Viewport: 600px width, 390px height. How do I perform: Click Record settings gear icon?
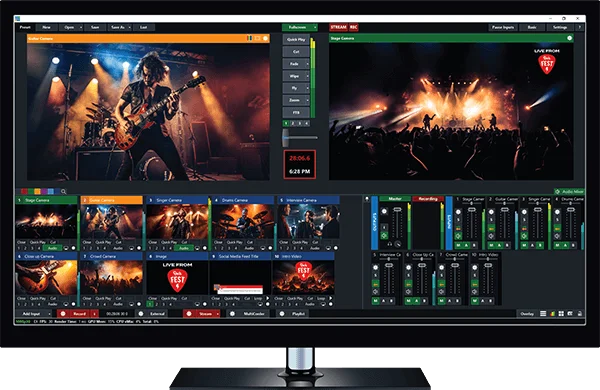point(63,313)
